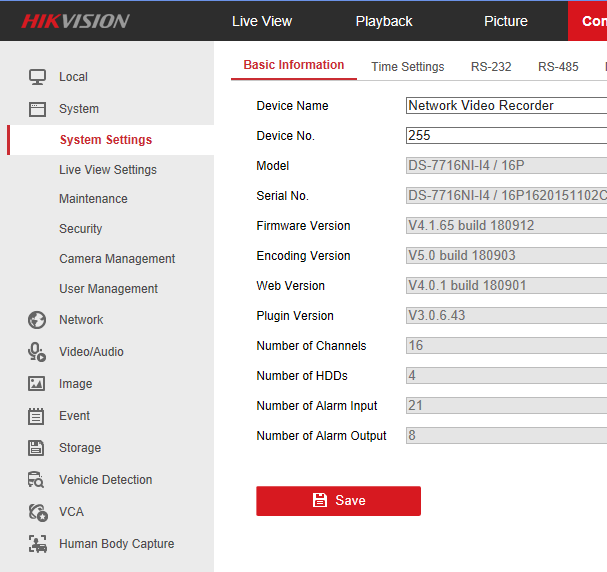
Task: Click the Event calendar icon in sidebar
Action: pos(37,416)
